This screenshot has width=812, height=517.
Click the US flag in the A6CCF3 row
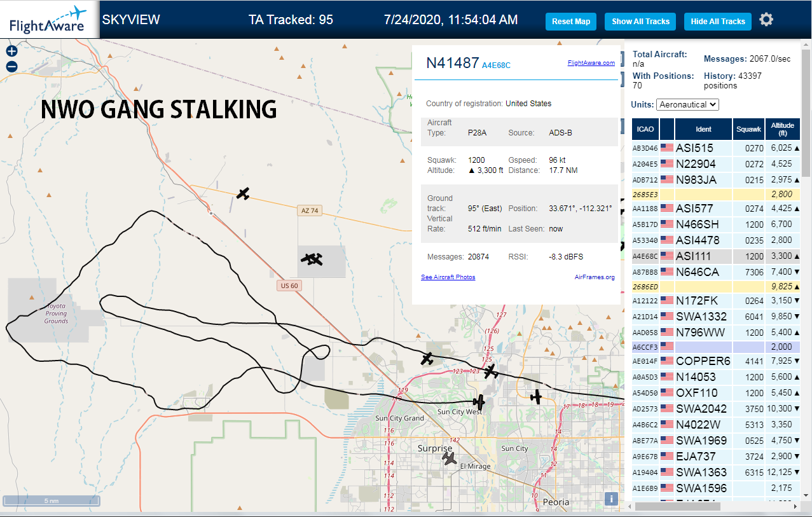[x=667, y=347]
